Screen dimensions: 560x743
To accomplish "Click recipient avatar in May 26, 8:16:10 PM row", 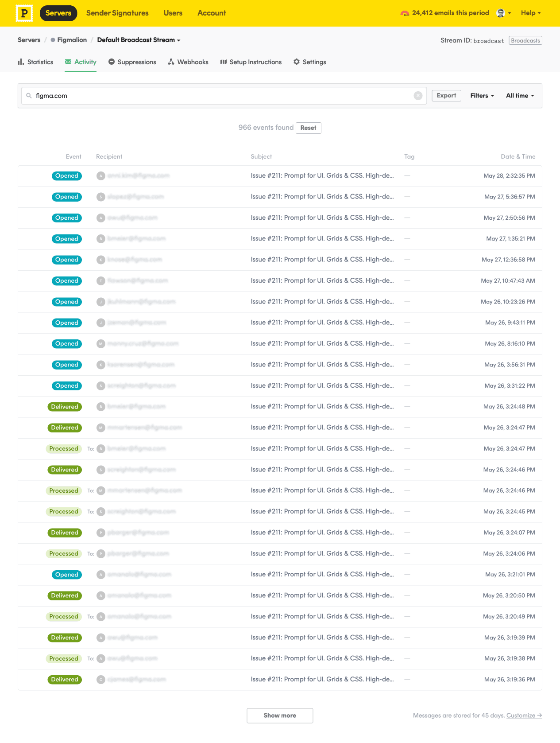I will [x=101, y=344].
